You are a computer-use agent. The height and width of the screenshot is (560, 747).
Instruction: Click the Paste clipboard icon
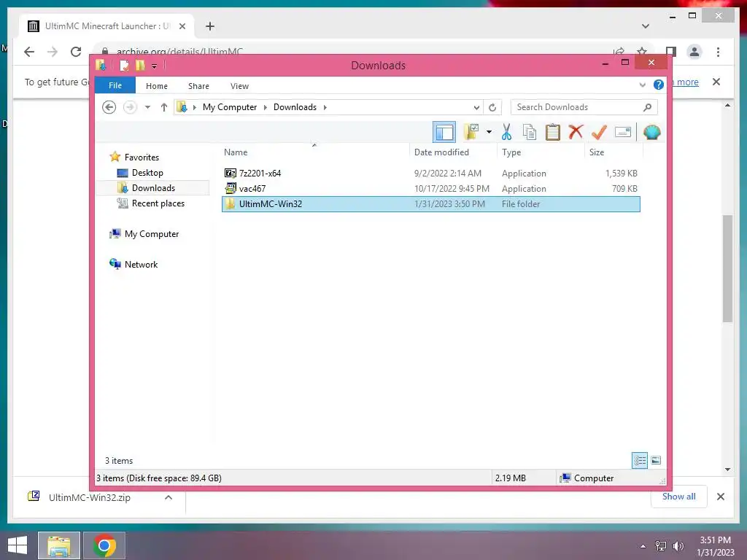pos(553,132)
